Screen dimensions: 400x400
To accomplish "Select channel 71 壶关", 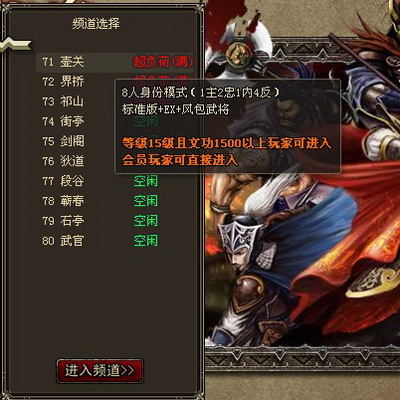I will [114, 62].
